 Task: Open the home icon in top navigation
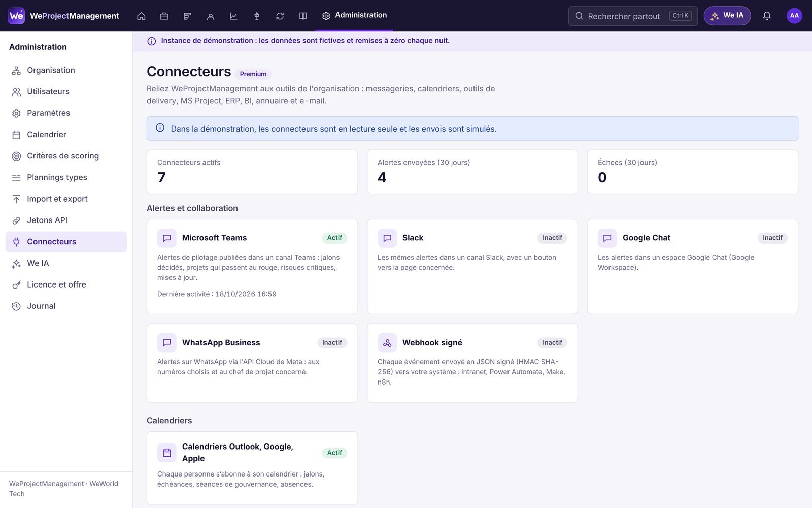[141, 16]
